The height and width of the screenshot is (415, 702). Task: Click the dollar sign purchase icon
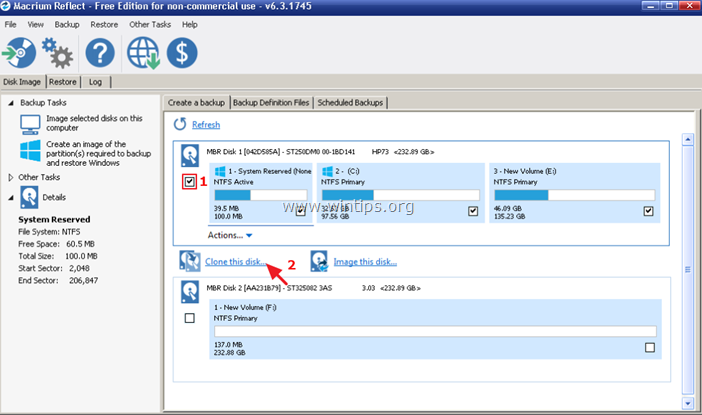(182, 53)
